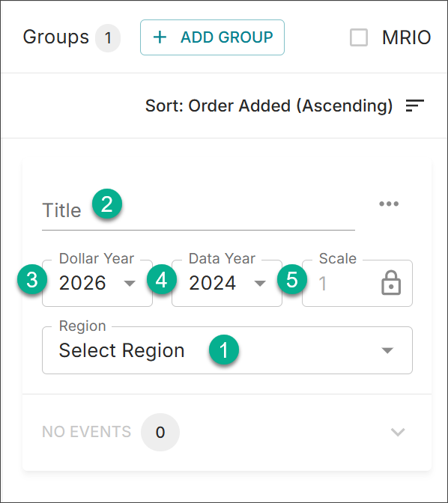Enable the MRIO checkbox
Viewport: 448px width, 503px height.
coord(359,37)
